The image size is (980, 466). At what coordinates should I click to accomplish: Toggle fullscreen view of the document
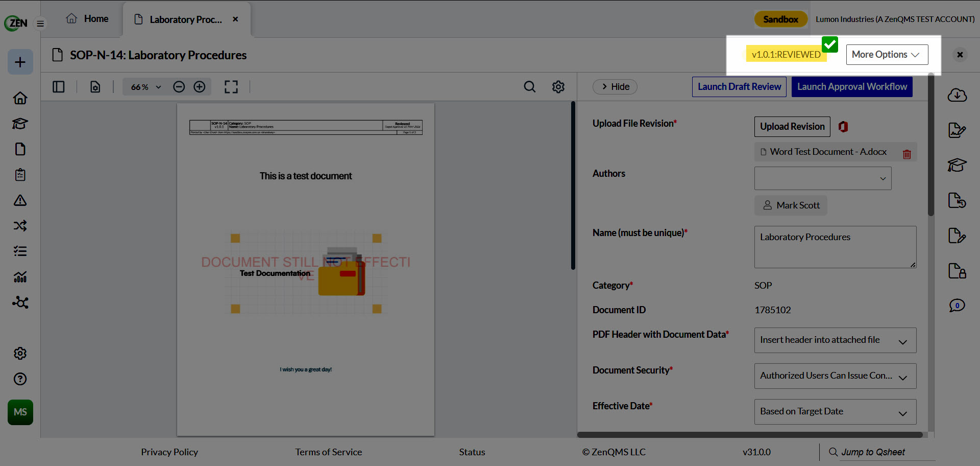(x=231, y=87)
